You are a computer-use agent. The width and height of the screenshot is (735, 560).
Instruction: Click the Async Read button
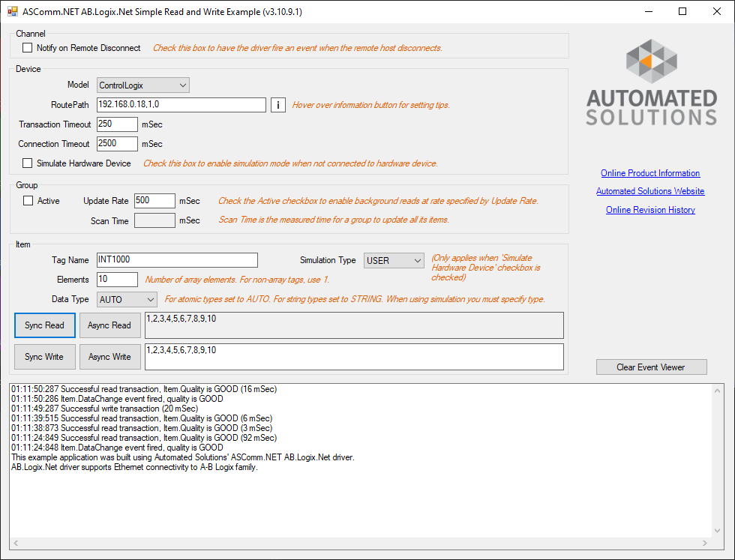pyautogui.click(x=109, y=325)
